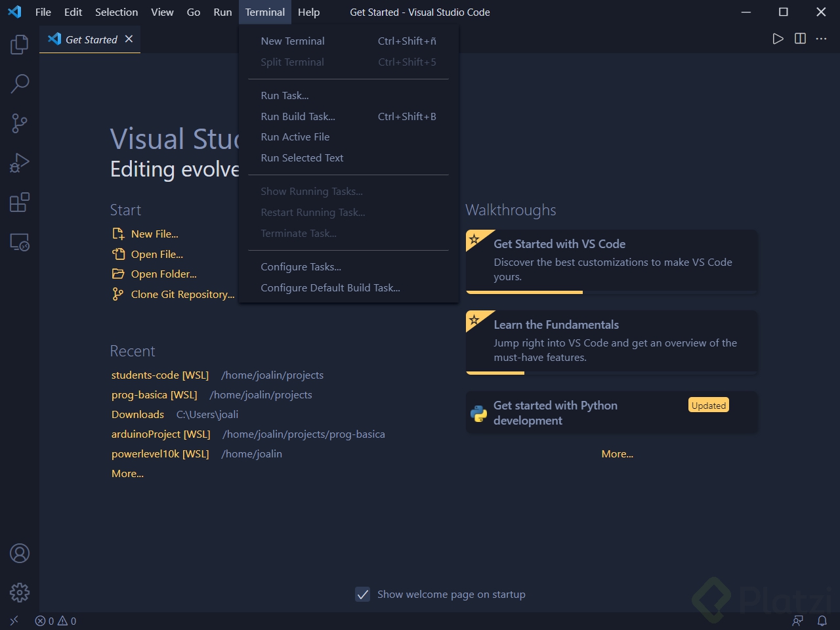Open the Accounts icon in activity bar
The height and width of the screenshot is (630, 840).
tap(20, 553)
